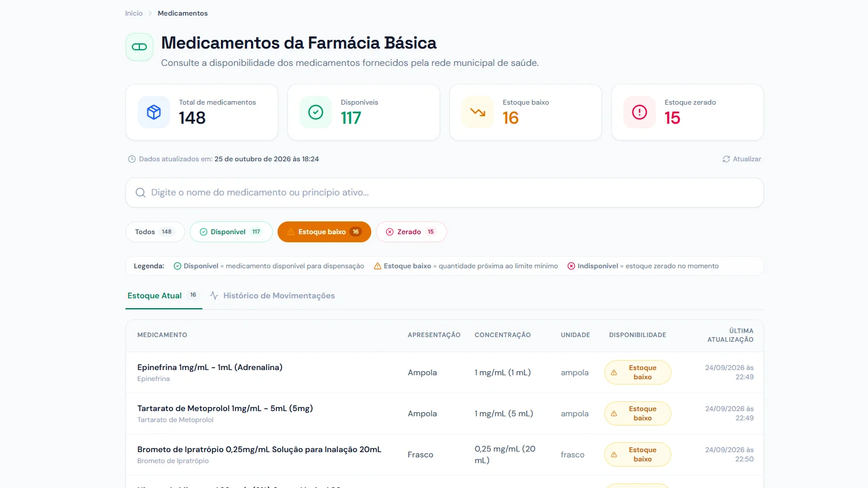Click the legend's Estoque baixo triangle icon
The image size is (868, 488).
click(378, 266)
